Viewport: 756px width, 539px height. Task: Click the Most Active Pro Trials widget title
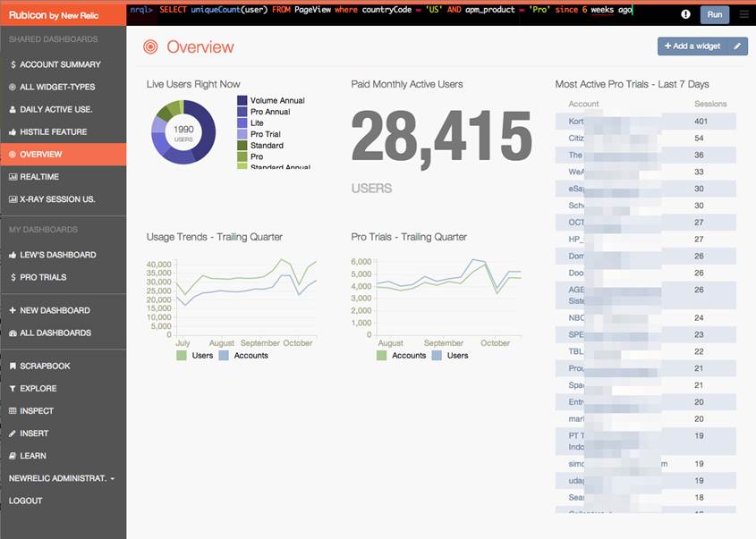click(633, 84)
